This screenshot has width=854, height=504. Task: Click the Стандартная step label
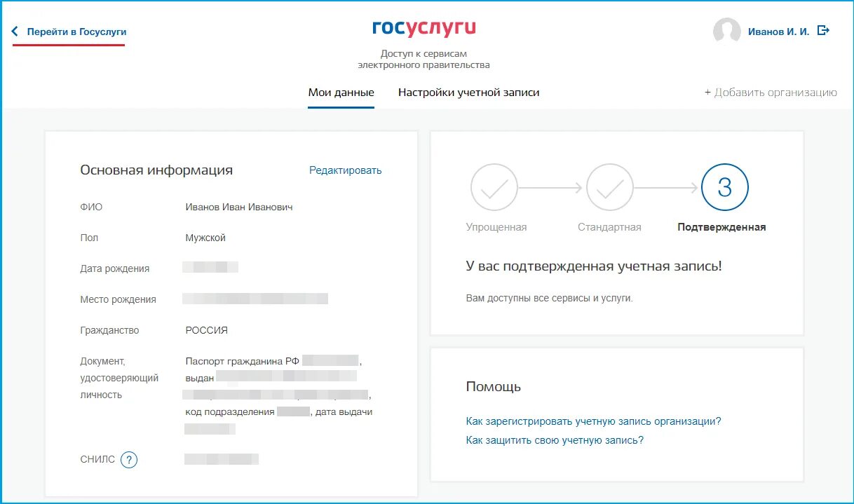(609, 227)
